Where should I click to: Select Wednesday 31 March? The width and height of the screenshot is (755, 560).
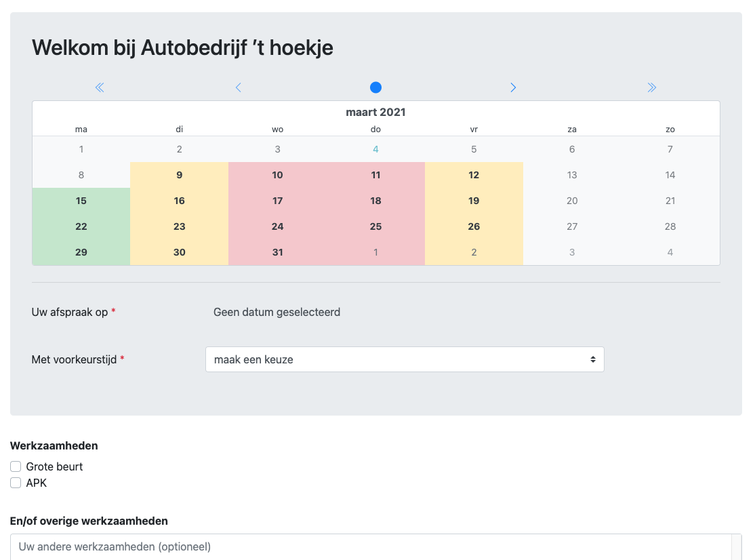pos(277,252)
